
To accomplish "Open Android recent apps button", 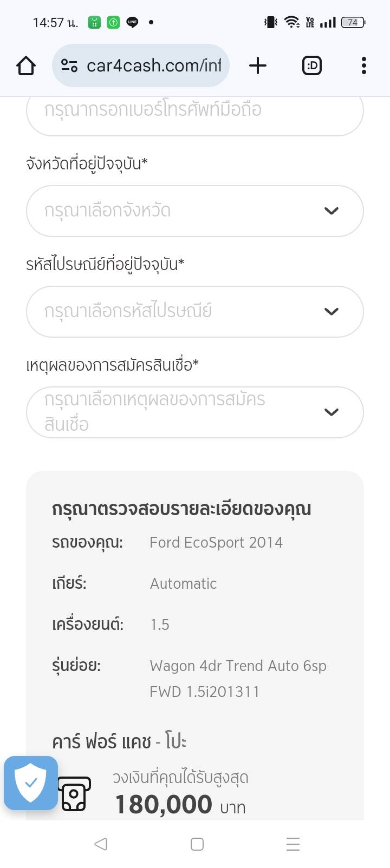I will tap(293, 844).
